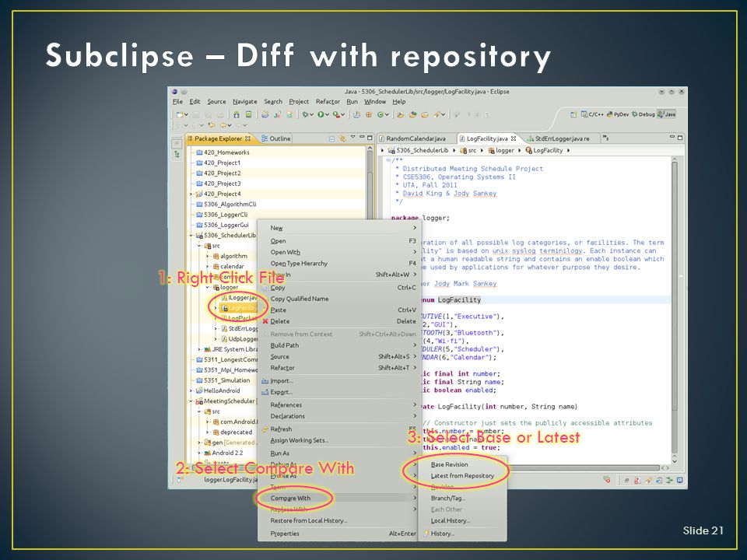Open the Navigate menu

coord(245,101)
